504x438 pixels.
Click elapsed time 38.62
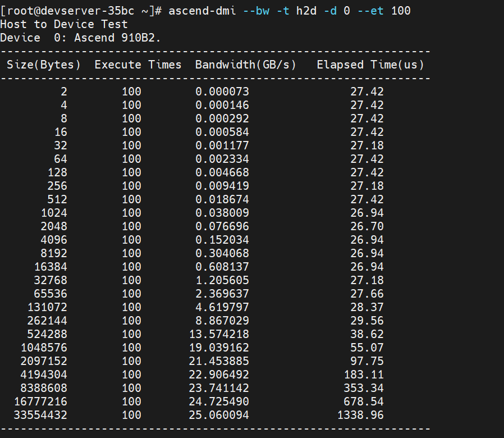click(x=367, y=335)
